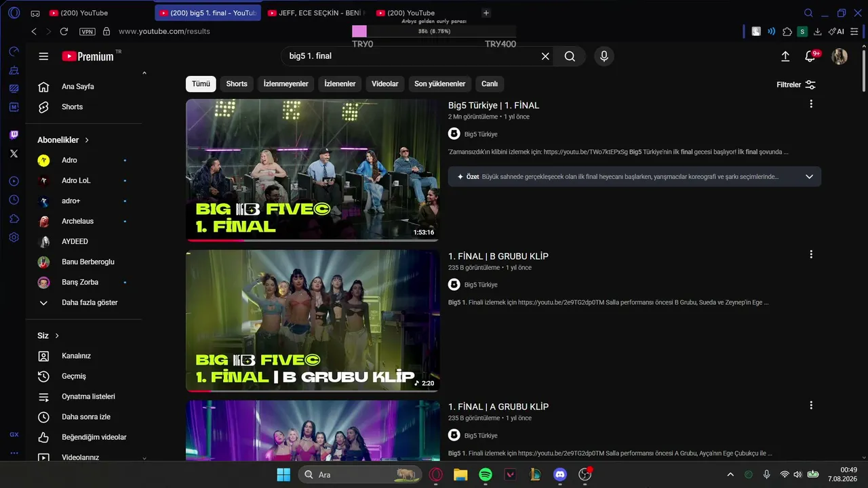Viewport: 868px width, 488px height.
Task: Start voice search with the microphone
Action: pyautogui.click(x=604, y=56)
